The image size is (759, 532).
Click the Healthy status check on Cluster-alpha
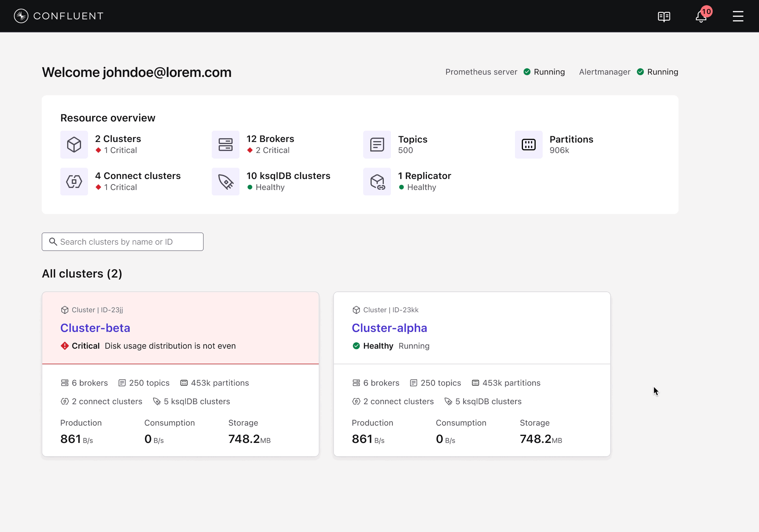coord(356,346)
